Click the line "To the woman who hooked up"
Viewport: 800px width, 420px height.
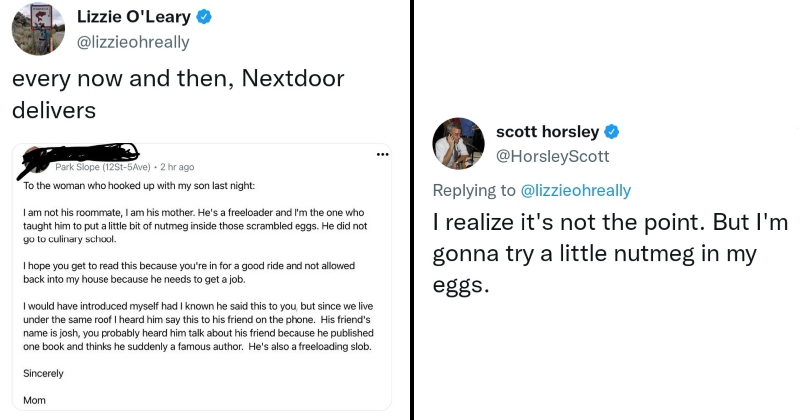(139, 187)
